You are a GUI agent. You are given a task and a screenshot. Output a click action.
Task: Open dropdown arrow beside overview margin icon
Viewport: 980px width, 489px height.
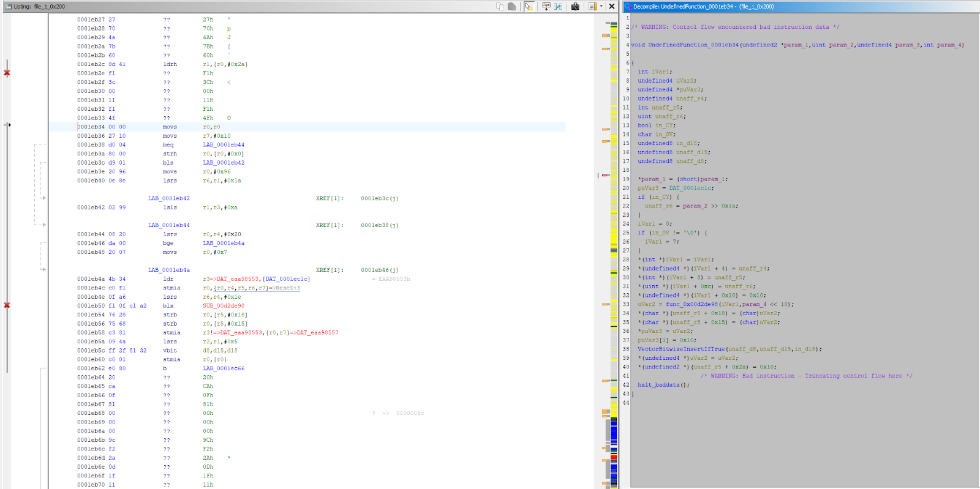pyautogui.click(x=601, y=6)
